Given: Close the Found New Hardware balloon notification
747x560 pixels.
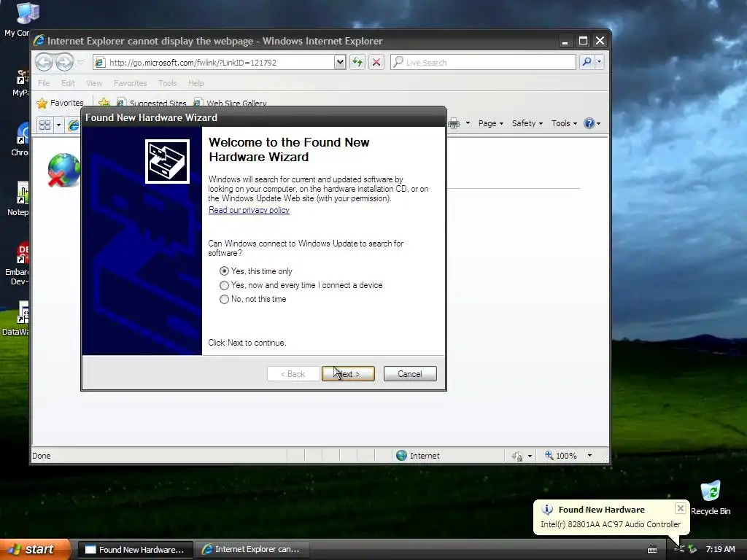Looking at the screenshot, I should [x=681, y=508].
